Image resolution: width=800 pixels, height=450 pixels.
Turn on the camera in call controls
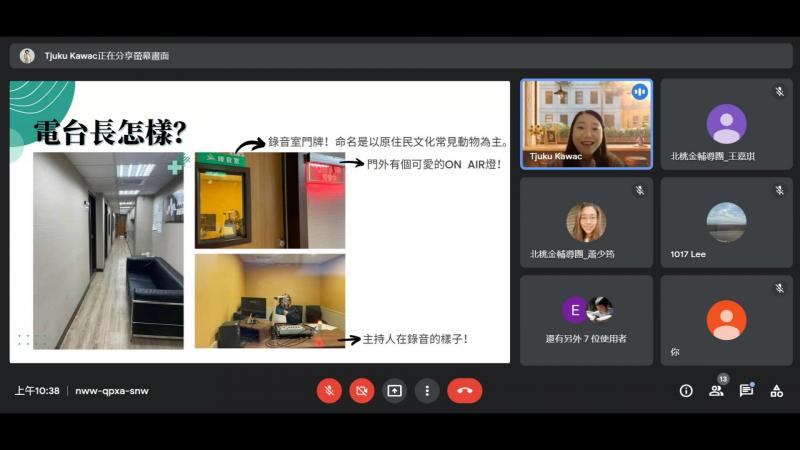pos(362,391)
